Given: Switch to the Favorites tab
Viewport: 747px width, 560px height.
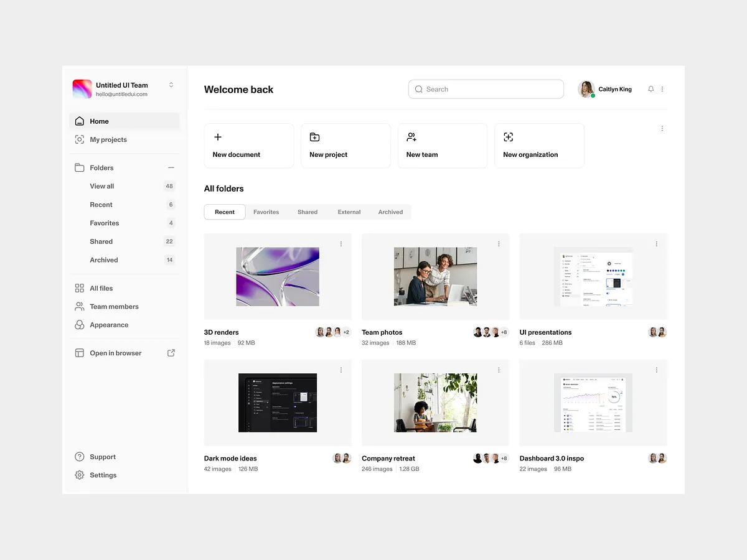Looking at the screenshot, I should [266, 212].
